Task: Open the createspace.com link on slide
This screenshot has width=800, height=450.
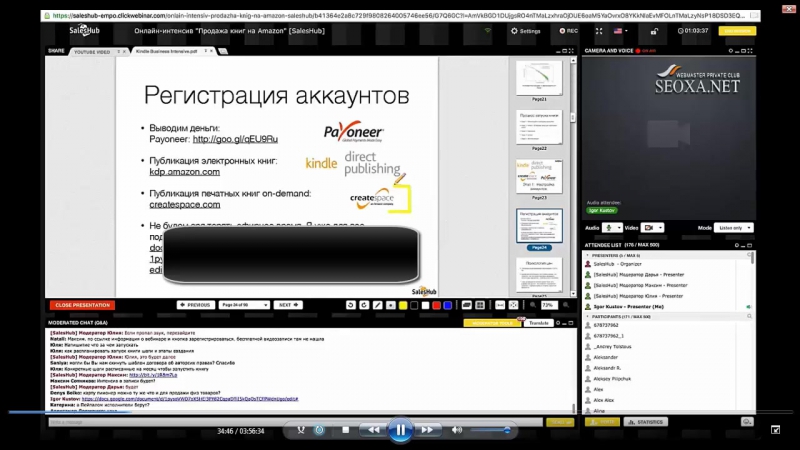Action: pos(185,205)
